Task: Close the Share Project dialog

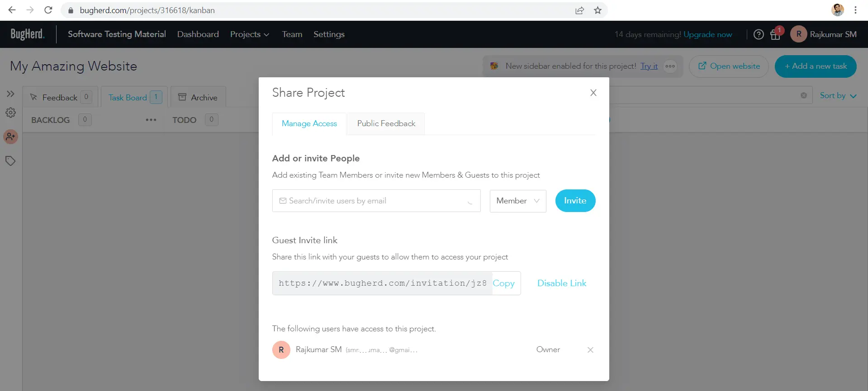Action: click(593, 93)
